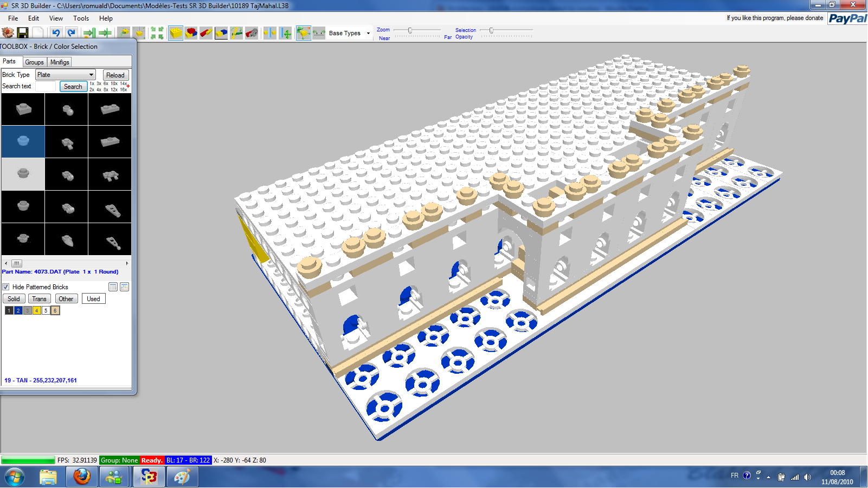Screen dimensions: 868x488
Task: Click the yellow-green diagonal parts toolbar icon
Action: pyautogui.click(x=236, y=33)
